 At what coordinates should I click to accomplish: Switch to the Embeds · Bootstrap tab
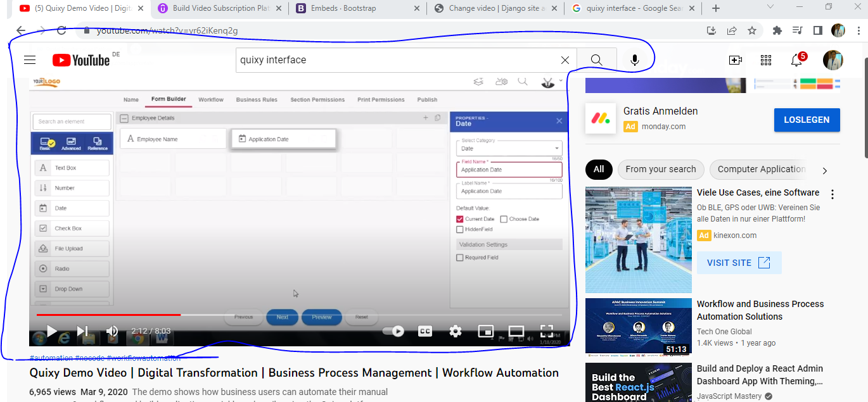tap(357, 8)
